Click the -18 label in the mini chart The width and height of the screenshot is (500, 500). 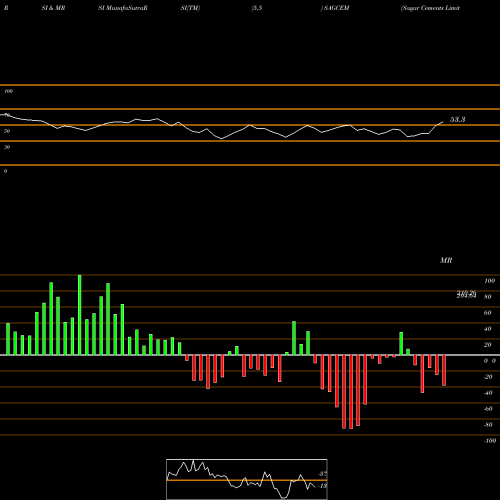pyautogui.click(x=322, y=486)
